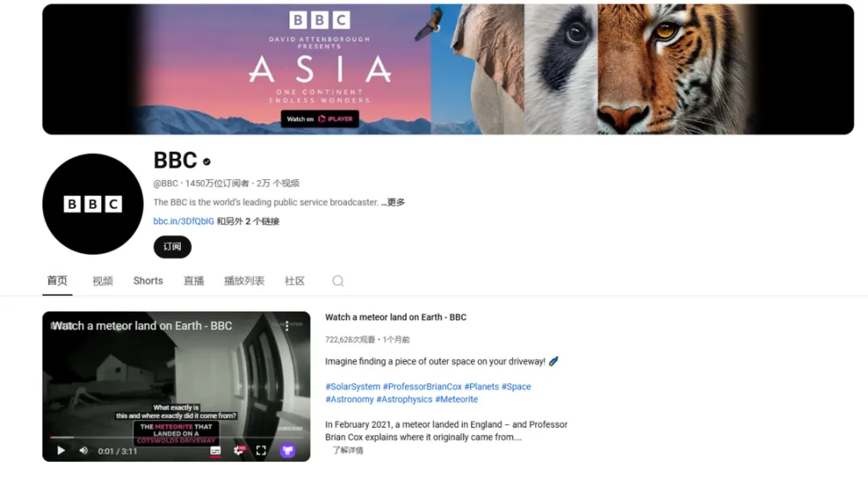Open video title 'Watch a meteor land on Earth - BBC'
Viewport: 868px width, 477px height.
395,317
